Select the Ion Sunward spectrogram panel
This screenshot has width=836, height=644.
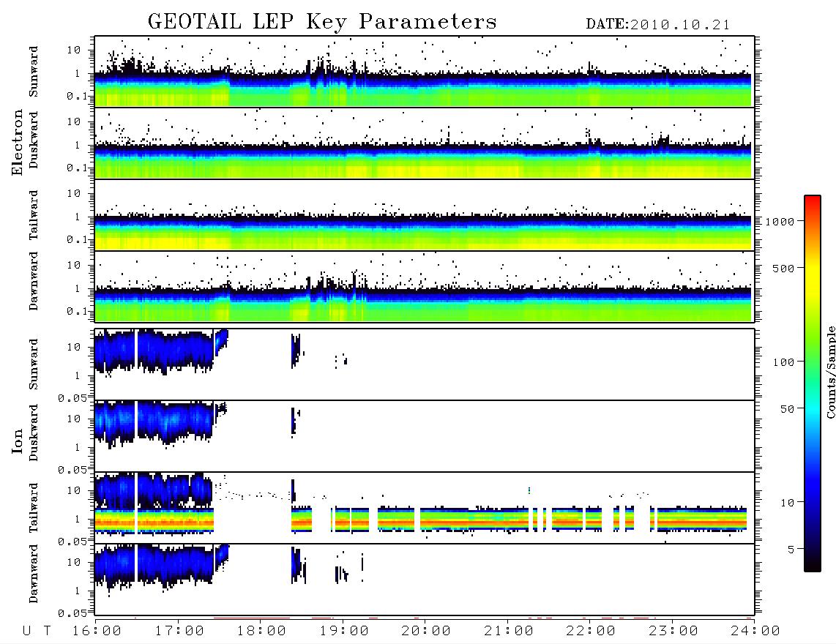coord(425,364)
